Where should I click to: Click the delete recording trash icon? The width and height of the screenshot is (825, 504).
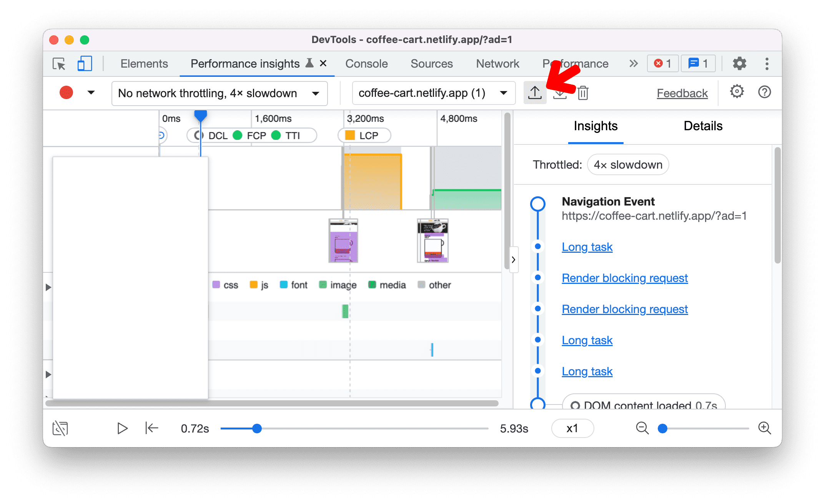583,93
